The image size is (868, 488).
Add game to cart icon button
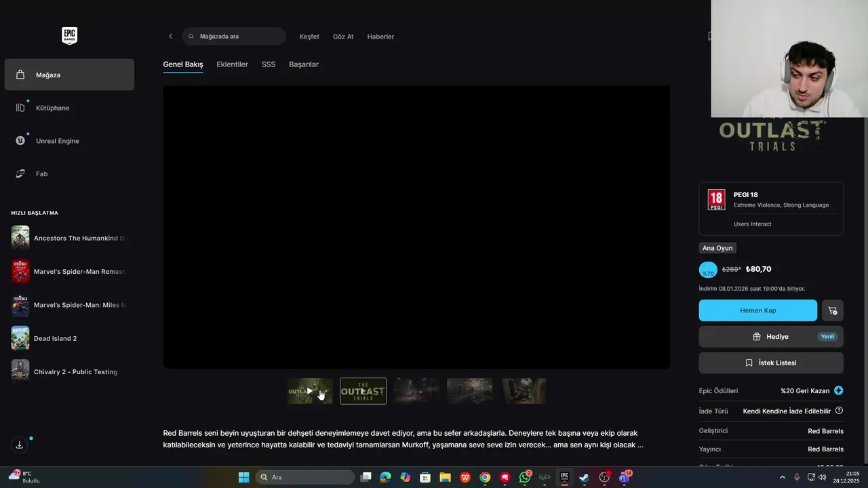(x=833, y=310)
